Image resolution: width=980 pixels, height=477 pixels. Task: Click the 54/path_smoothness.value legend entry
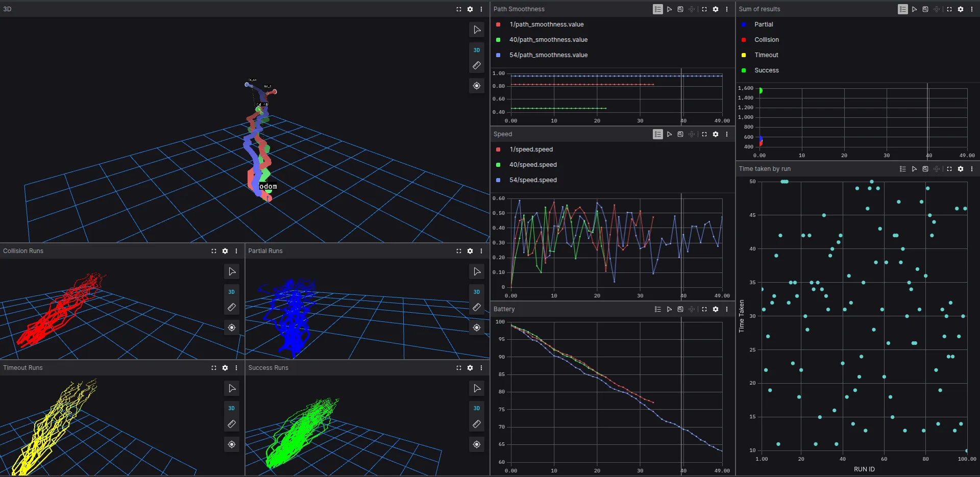tap(548, 55)
